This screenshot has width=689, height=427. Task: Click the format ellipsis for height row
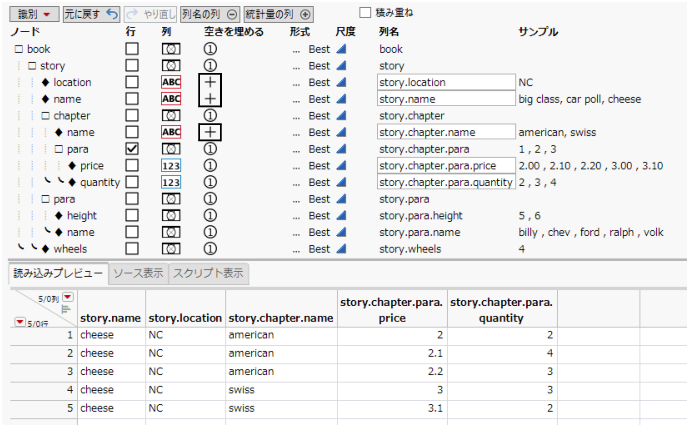point(297,217)
